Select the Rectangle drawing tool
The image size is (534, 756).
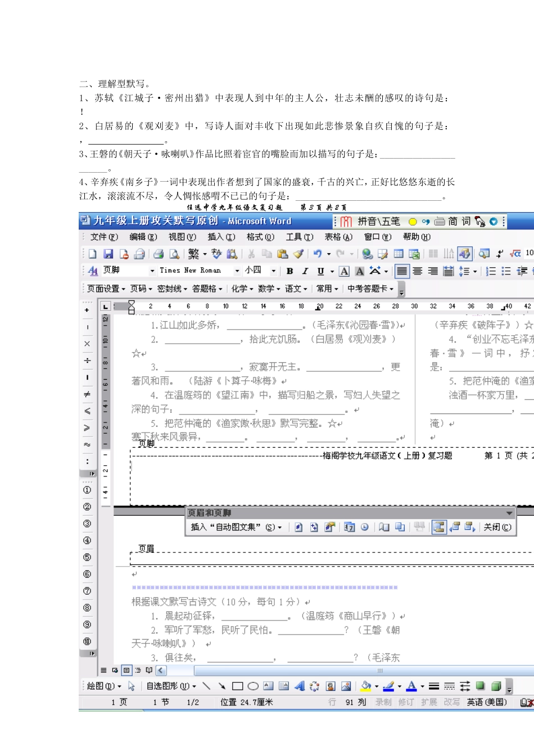pos(237,686)
